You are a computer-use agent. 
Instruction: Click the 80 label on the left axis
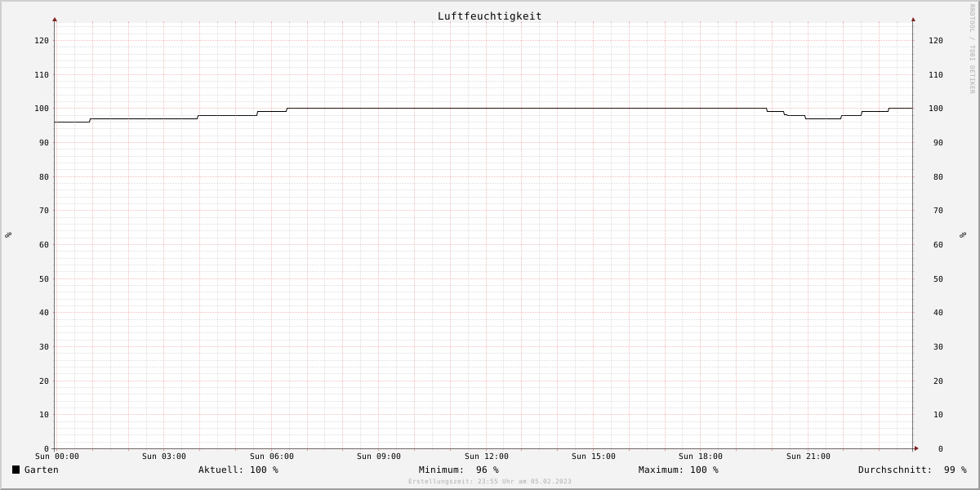pos(44,177)
